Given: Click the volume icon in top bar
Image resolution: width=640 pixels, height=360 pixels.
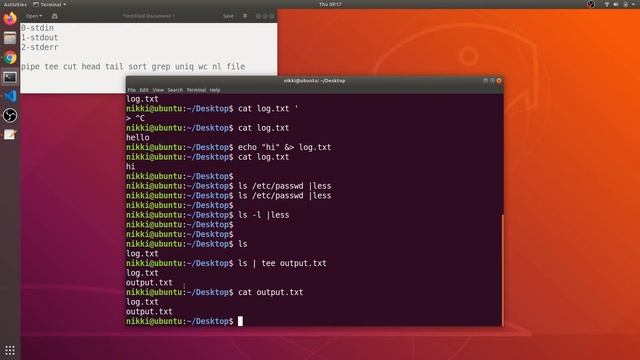Looking at the screenshot, I should coord(616,4).
